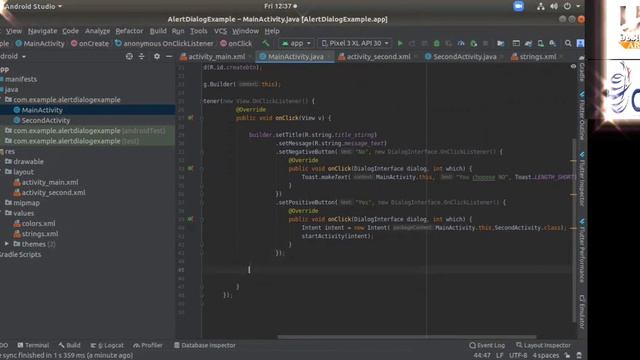The width and height of the screenshot is (640, 360).
Task: Open project panel gear options
Action: click(157, 56)
